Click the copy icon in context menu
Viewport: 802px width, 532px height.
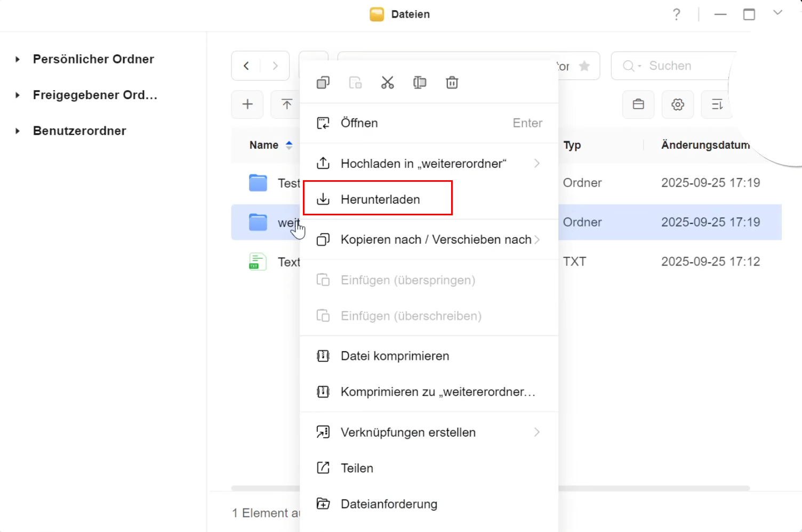tap(323, 83)
